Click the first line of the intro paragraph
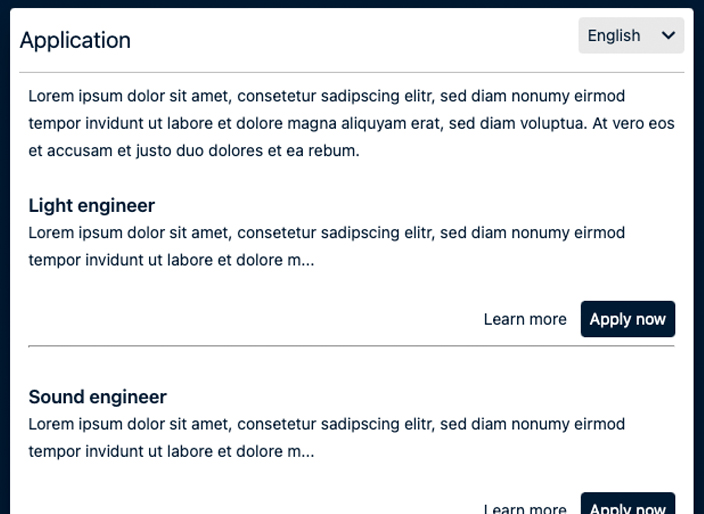The height and width of the screenshot is (514, 704). [x=326, y=97]
